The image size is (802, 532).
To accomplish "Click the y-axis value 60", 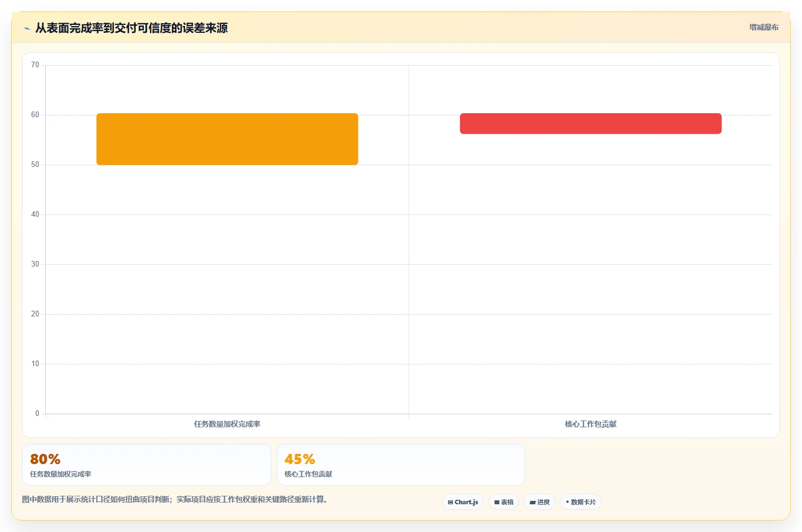I will coord(35,115).
